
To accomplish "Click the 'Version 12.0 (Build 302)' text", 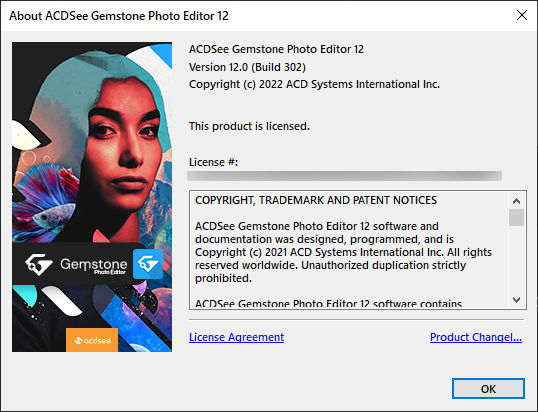I will pos(247,67).
